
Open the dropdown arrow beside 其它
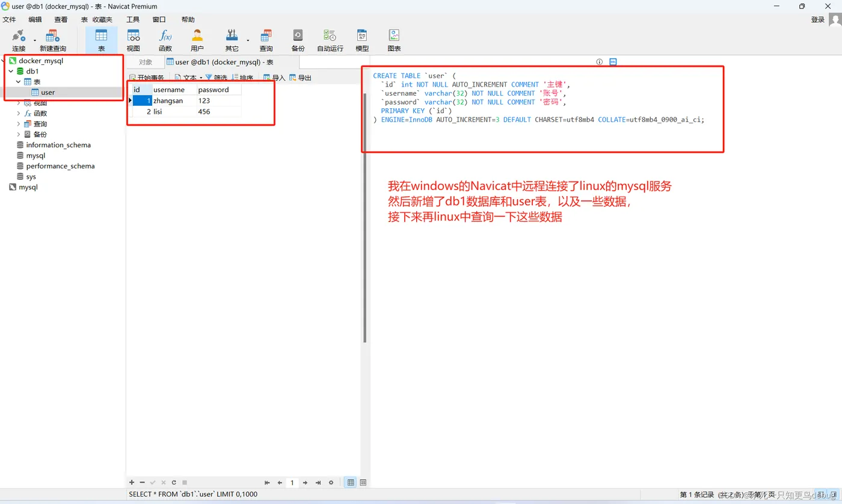(x=248, y=40)
